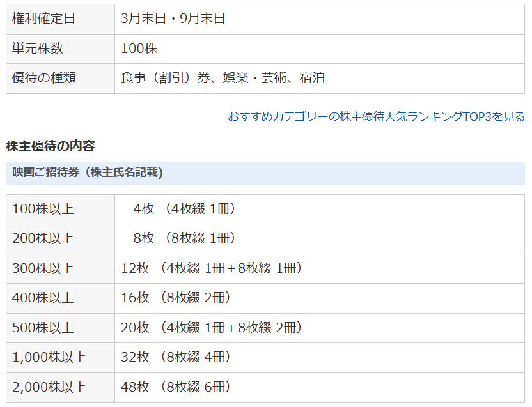Click the 単元株数 label cell

(x=60, y=49)
